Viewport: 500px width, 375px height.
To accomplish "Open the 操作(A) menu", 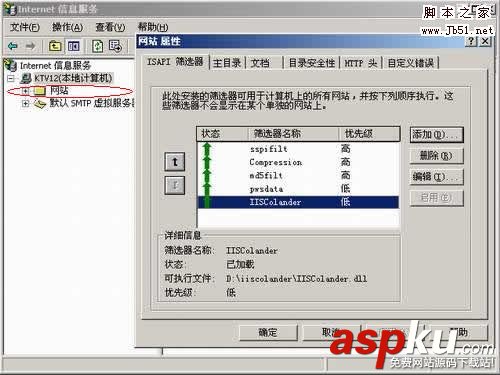I will 67,27.
